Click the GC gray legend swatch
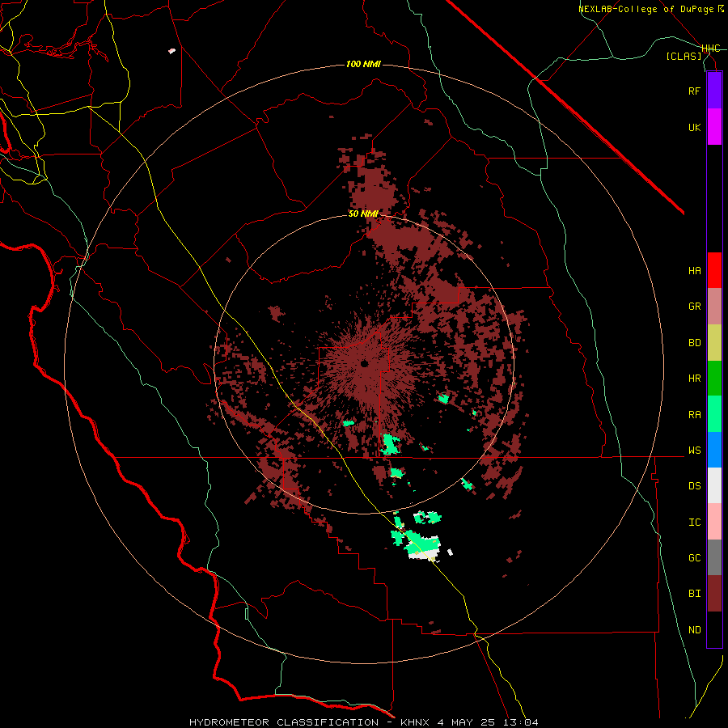Viewport: 728px width, 728px height. pyautogui.click(x=714, y=557)
